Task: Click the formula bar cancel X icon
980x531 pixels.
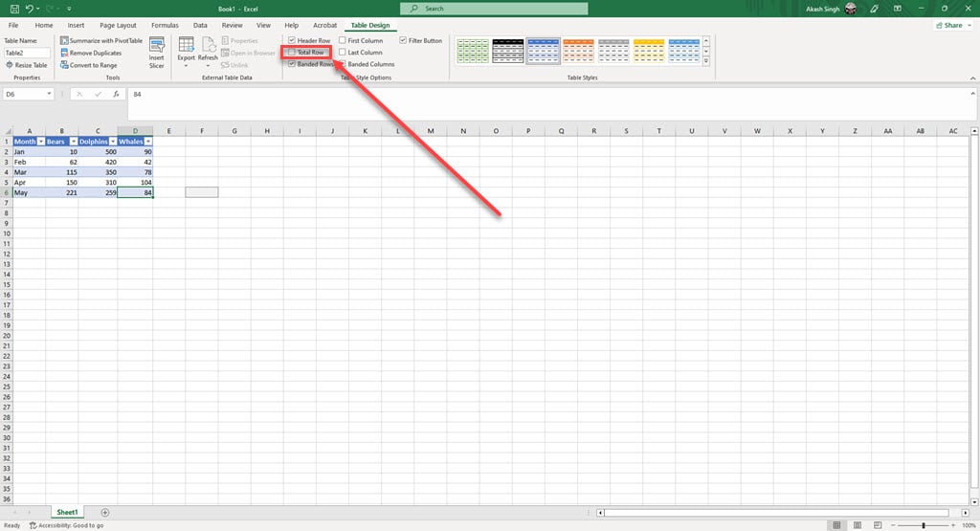Action: point(79,95)
